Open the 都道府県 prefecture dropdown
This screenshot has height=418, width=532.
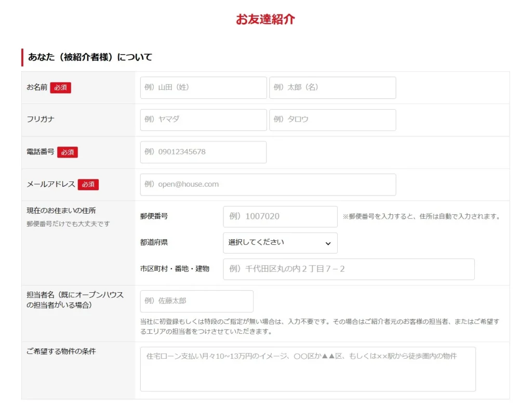pyautogui.click(x=280, y=243)
